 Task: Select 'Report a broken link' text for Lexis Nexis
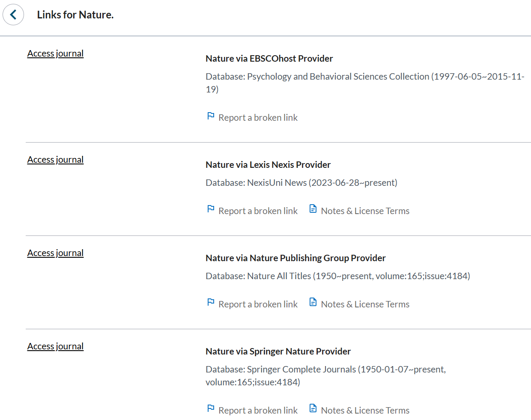258,211
